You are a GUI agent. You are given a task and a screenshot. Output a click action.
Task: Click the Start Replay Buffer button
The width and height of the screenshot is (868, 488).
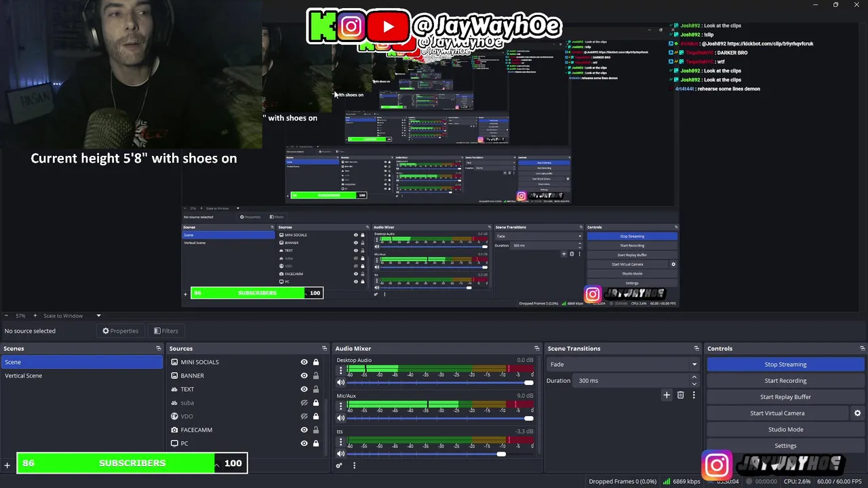[785, 396]
